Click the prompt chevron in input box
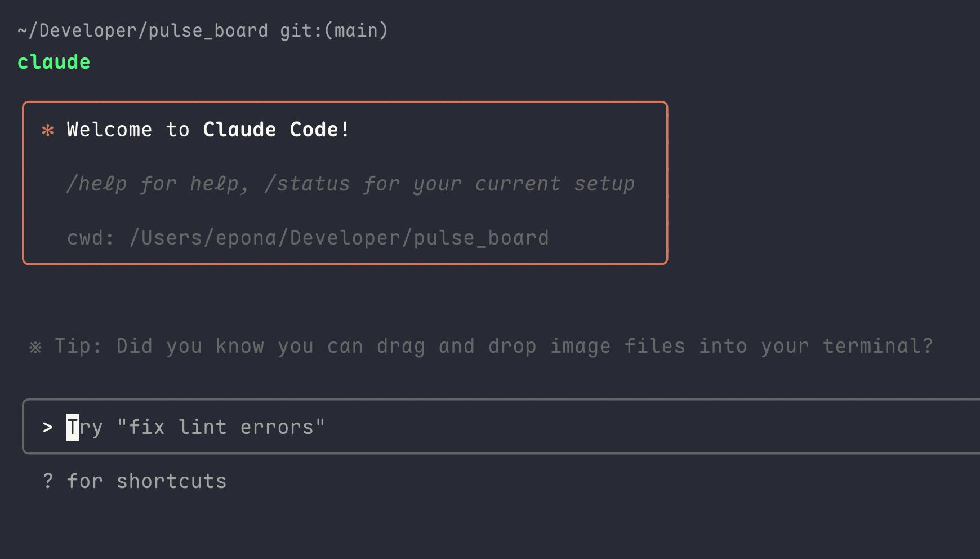980x559 pixels. click(48, 428)
